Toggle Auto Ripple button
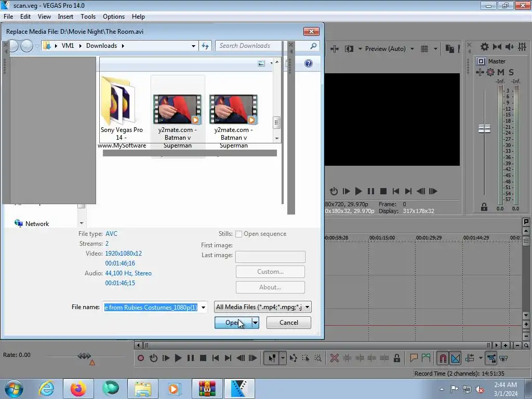 [470, 358]
